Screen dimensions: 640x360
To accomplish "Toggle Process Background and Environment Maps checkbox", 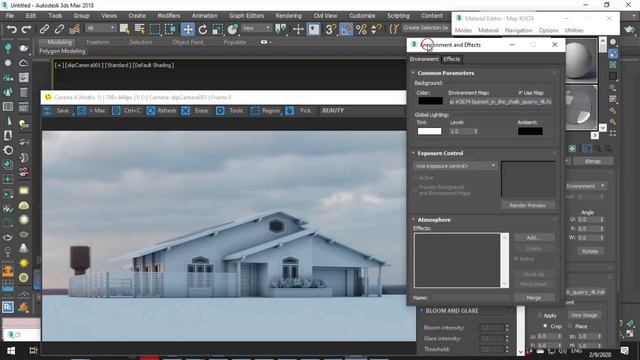I will [x=416, y=190].
